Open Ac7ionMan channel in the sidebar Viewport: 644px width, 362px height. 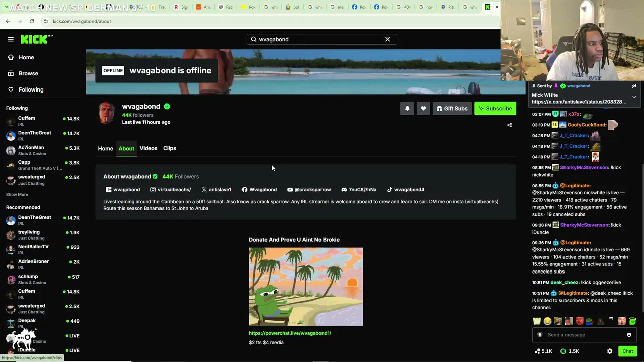coord(43,150)
